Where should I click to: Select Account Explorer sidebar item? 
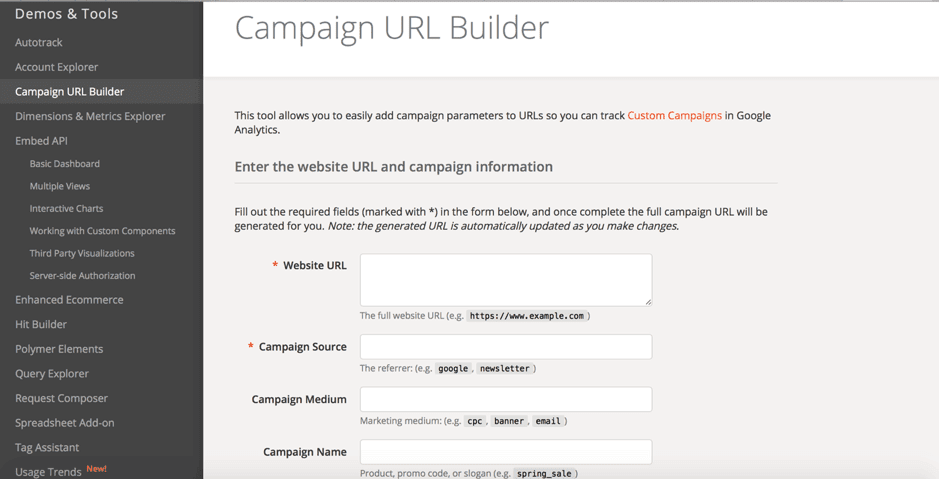pos(56,67)
